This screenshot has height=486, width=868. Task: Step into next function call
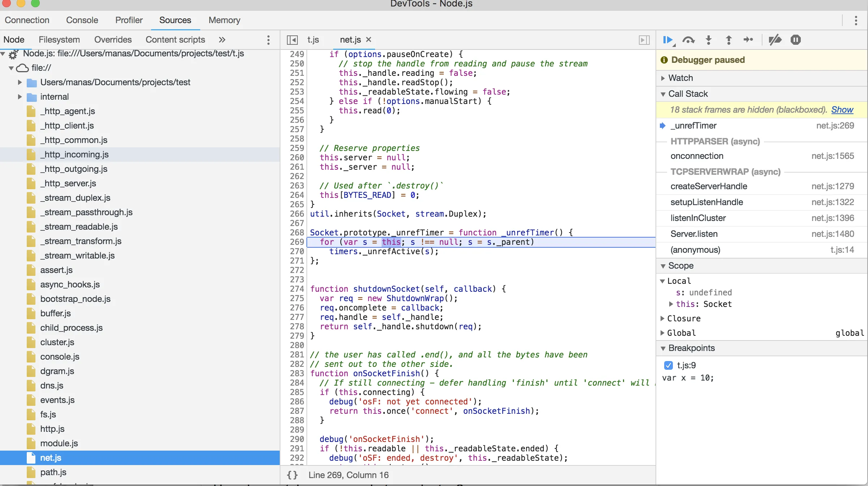pos(709,40)
